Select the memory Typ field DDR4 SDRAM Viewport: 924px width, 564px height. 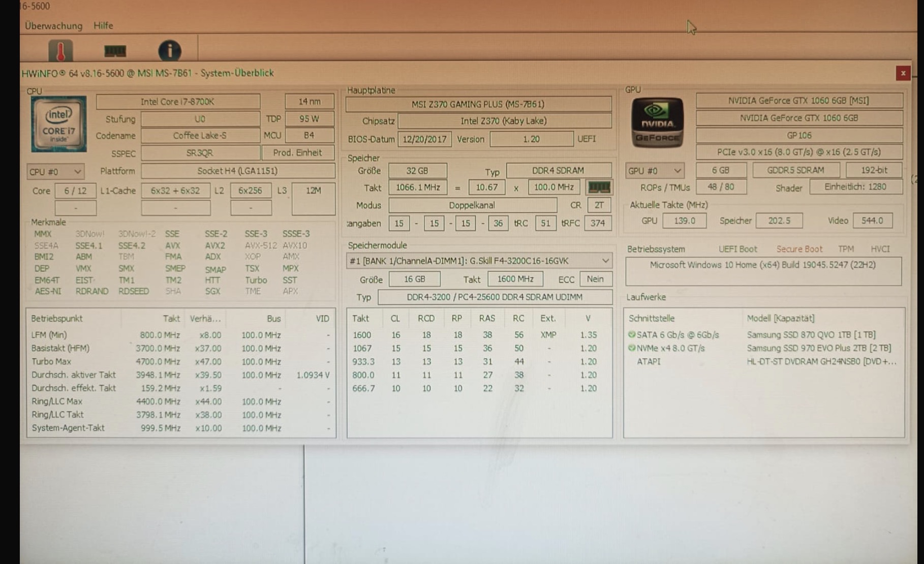tap(559, 171)
